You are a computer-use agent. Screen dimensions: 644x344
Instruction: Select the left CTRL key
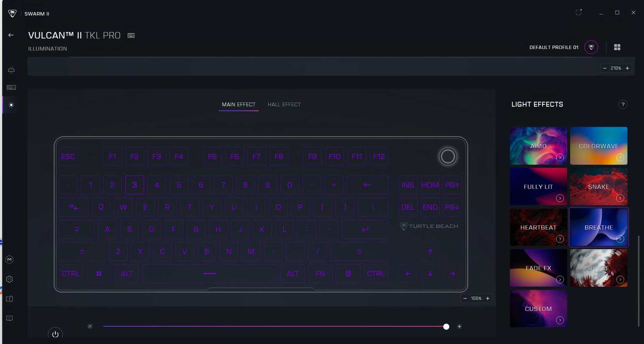(71, 274)
